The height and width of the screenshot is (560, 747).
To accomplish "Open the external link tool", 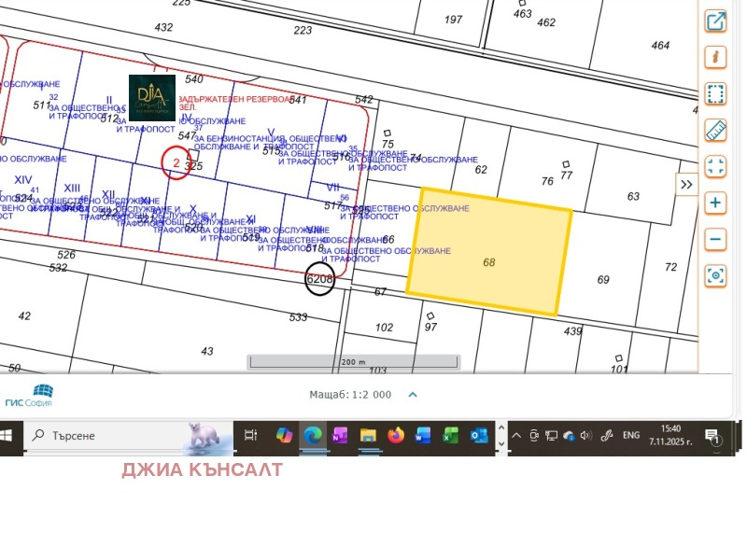I will point(715,21).
